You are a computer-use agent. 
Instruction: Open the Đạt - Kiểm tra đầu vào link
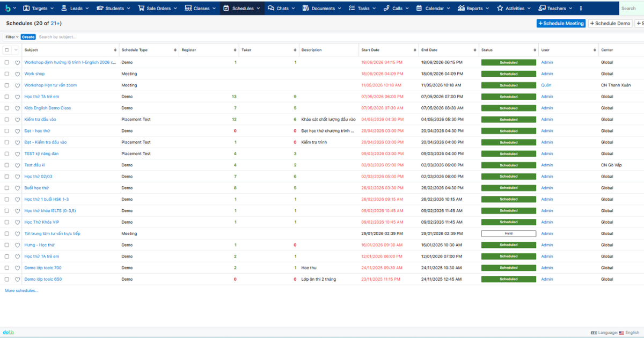46,142
